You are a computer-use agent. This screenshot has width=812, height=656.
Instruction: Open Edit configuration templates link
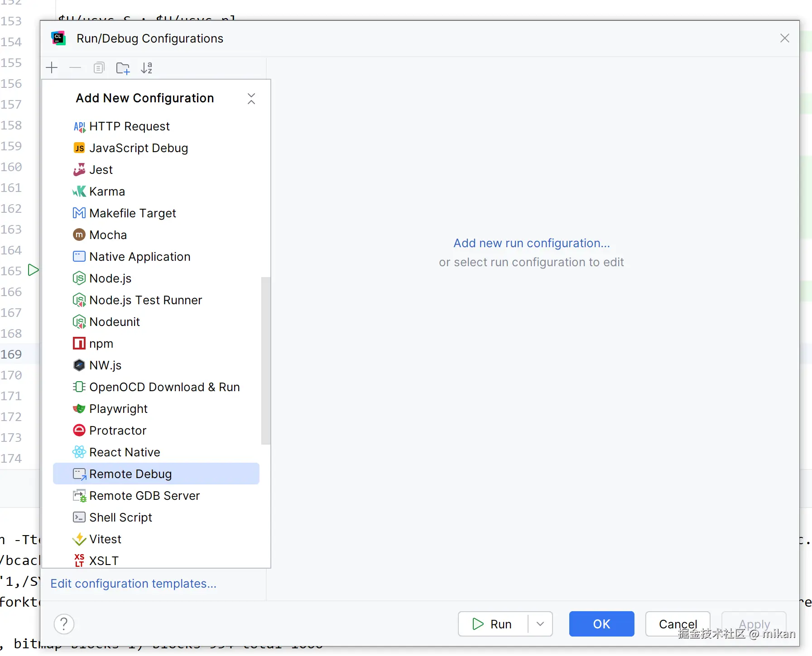pos(134,584)
